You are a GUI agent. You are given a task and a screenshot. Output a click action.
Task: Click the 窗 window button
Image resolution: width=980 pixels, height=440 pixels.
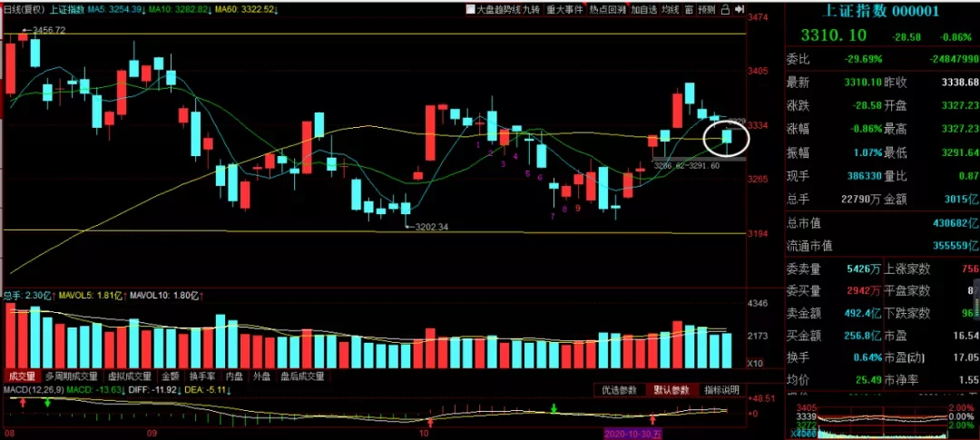(x=688, y=10)
